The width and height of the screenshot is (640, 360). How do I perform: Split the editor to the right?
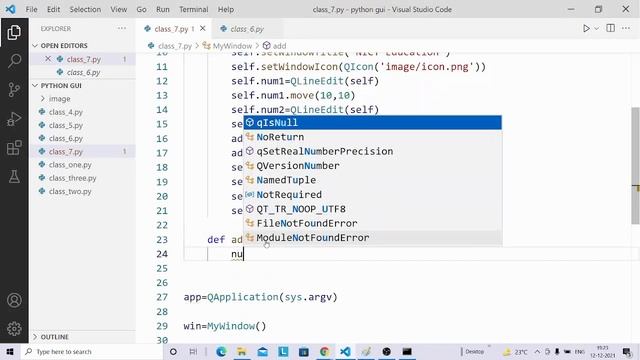click(x=611, y=28)
